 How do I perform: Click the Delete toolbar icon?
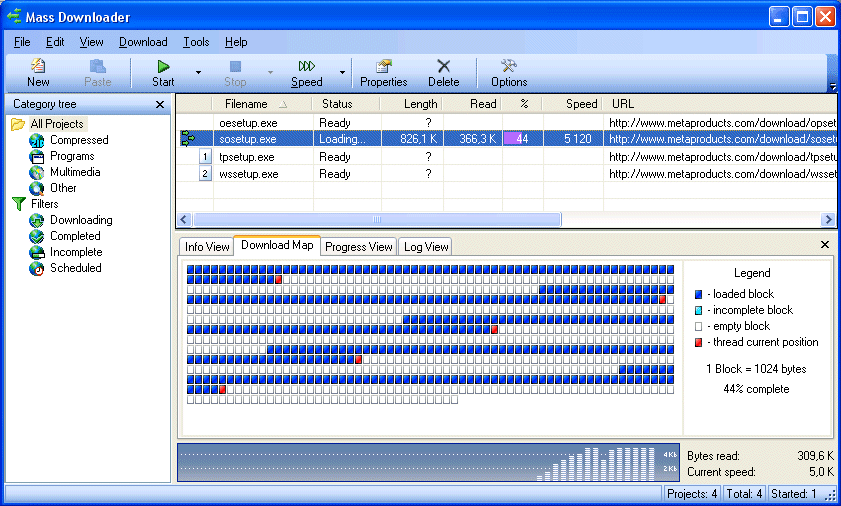443,67
